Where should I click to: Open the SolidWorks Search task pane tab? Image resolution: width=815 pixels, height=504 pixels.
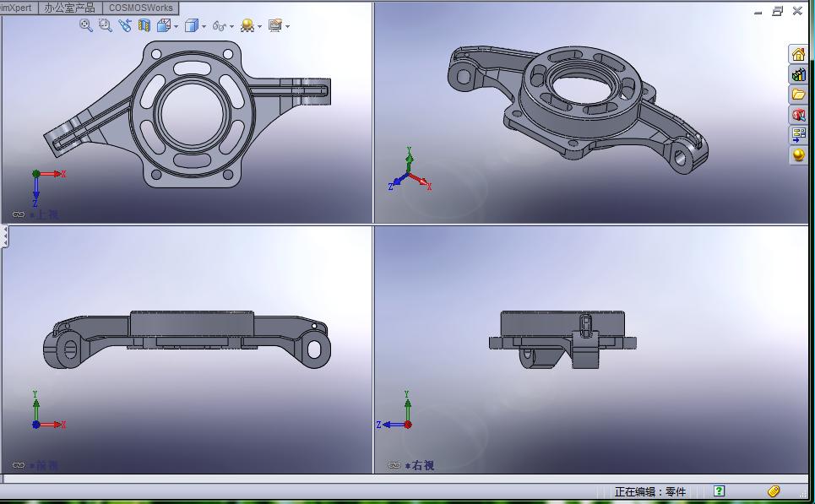pyautogui.click(x=798, y=115)
